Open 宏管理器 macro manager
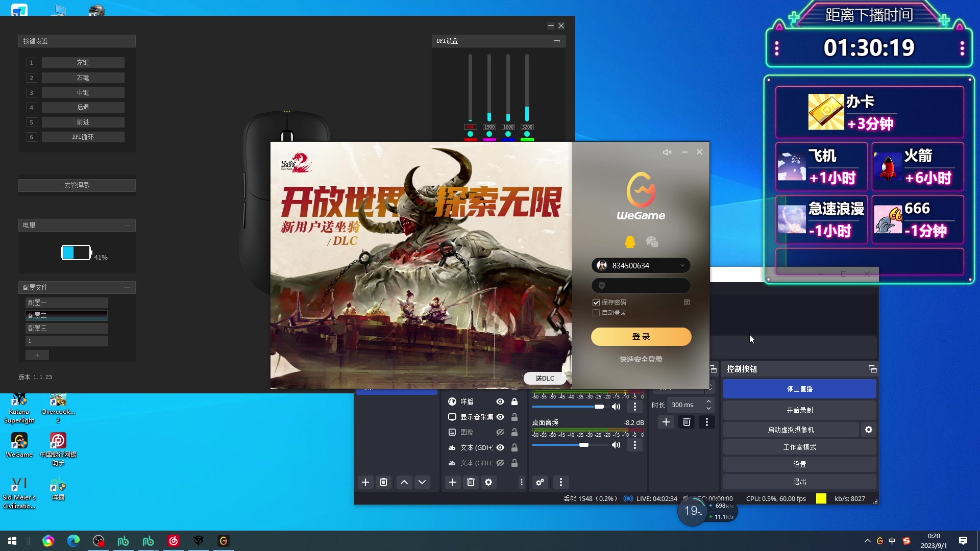The height and width of the screenshot is (551, 980). click(77, 185)
